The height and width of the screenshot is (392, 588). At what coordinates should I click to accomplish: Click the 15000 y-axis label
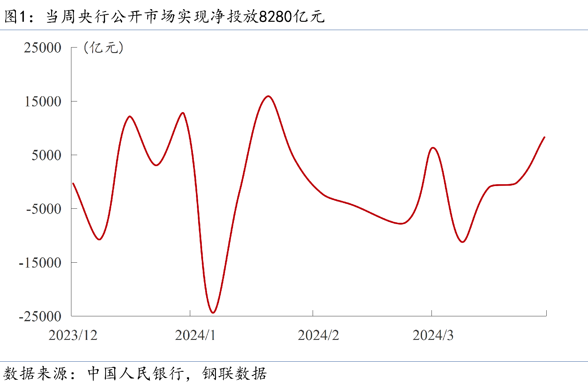[x=43, y=102]
